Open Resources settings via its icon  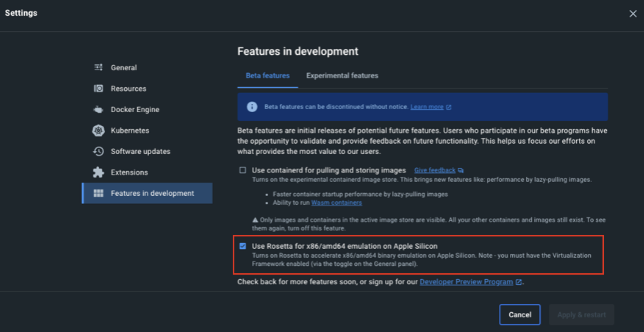click(98, 88)
